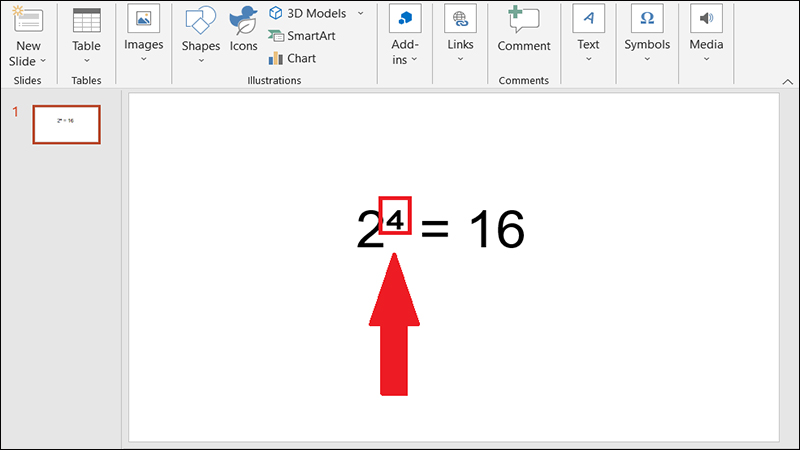Expand the 3D Models dropdown arrow

[361, 13]
